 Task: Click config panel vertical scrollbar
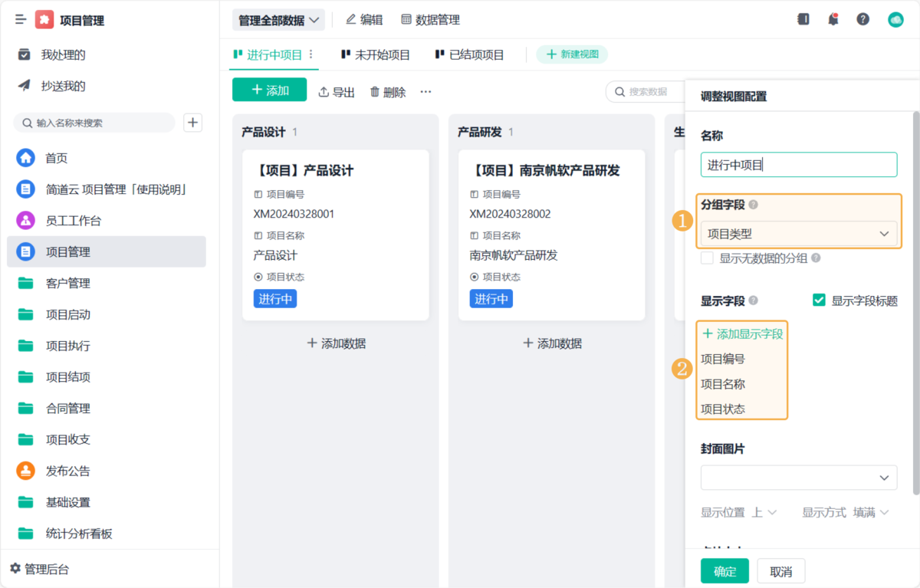(915, 302)
